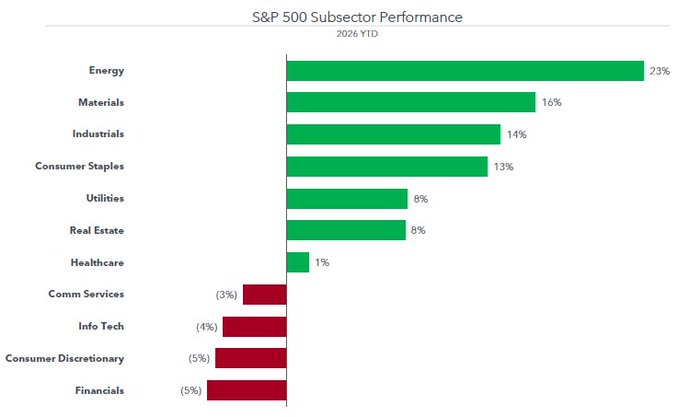The image size is (679, 417).
Task: Click the Materials performance bar
Action: [410, 103]
